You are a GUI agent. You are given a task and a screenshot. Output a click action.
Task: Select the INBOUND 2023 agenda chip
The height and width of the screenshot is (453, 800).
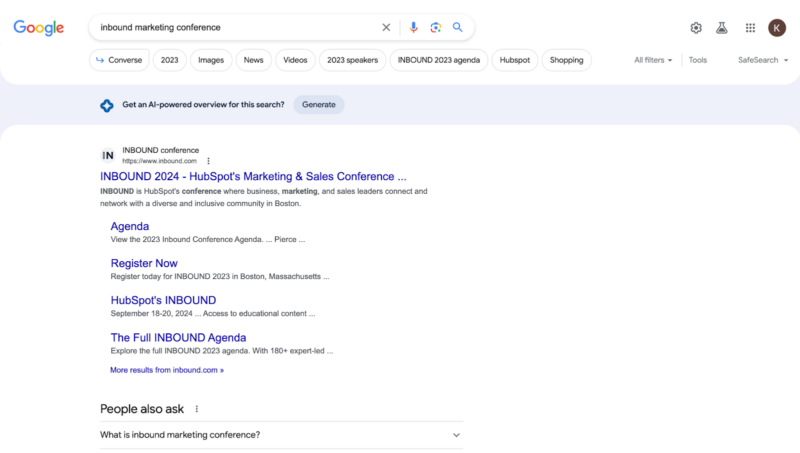pyautogui.click(x=439, y=60)
